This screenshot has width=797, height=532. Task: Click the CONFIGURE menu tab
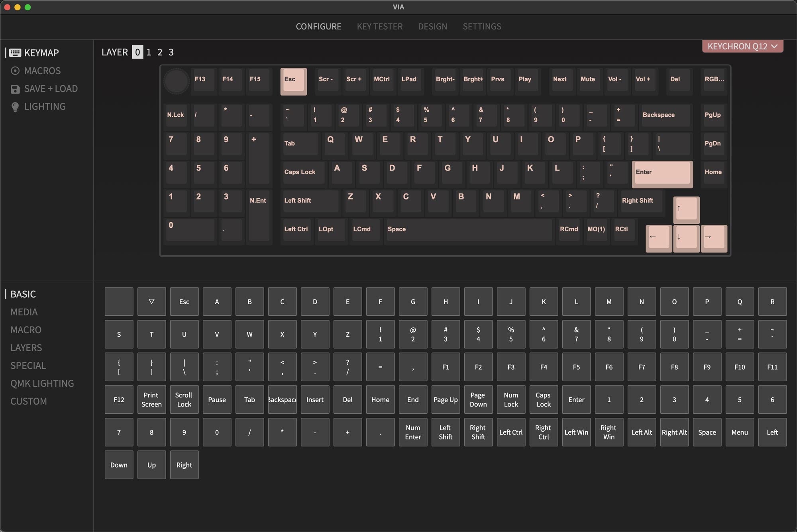coord(319,26)
